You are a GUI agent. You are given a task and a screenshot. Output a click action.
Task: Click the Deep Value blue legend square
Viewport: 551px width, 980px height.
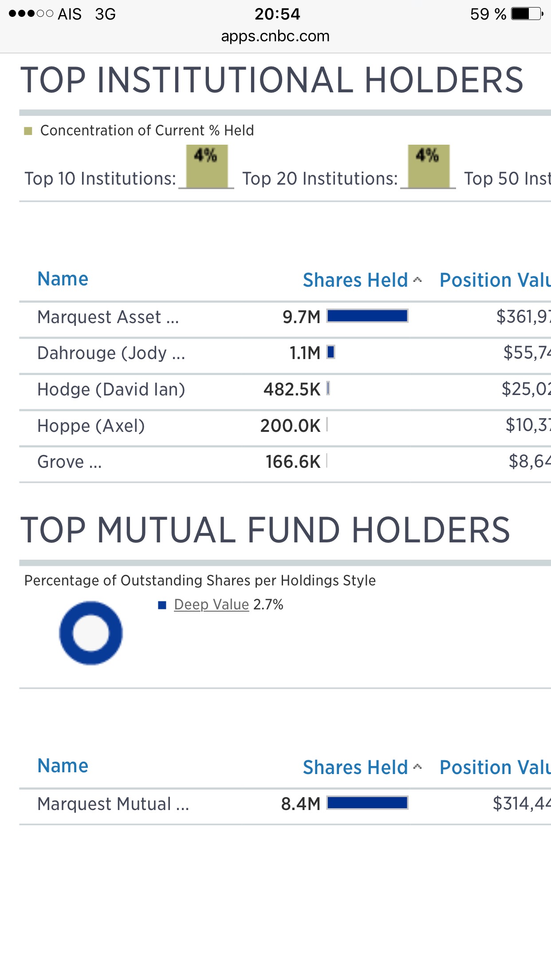pos(162,605)
